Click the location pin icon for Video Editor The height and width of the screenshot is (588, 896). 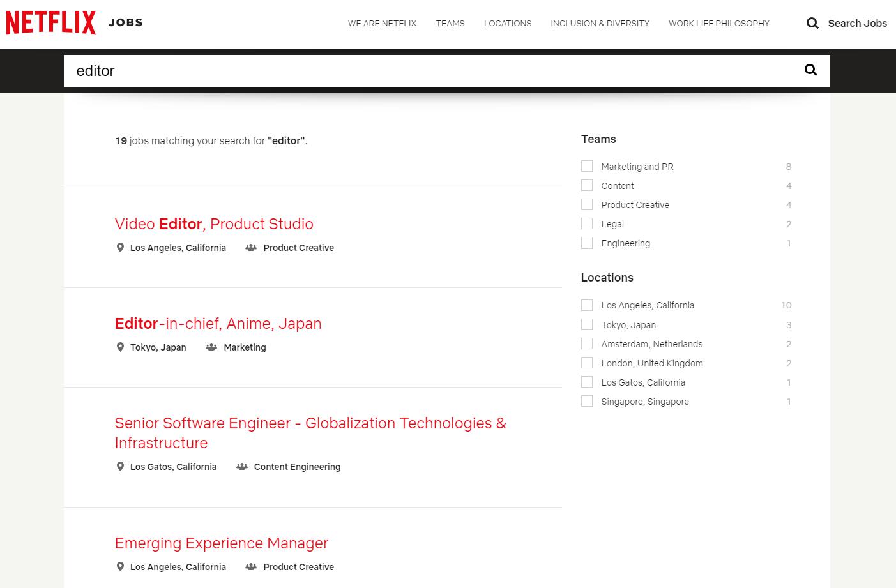coord(120,247)
